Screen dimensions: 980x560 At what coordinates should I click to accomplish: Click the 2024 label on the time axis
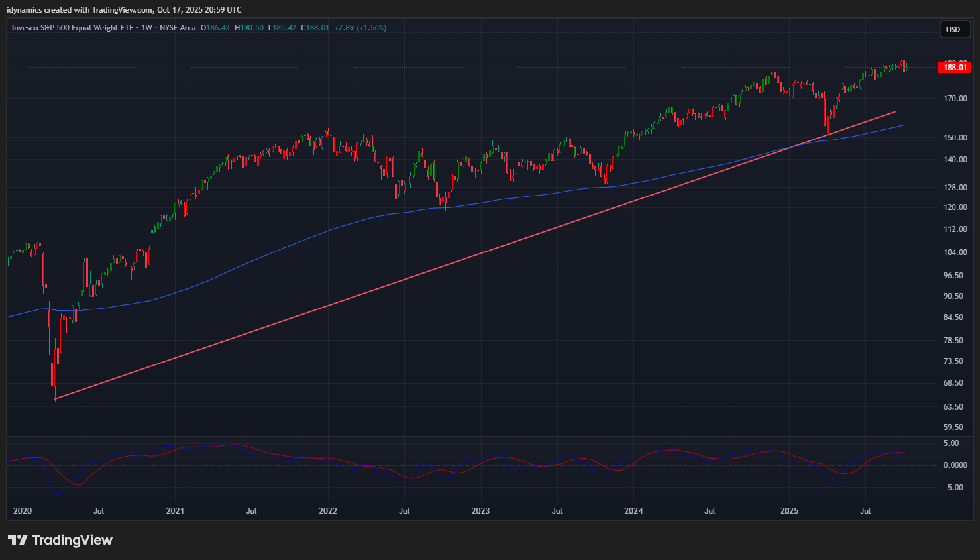pos(633,511)
